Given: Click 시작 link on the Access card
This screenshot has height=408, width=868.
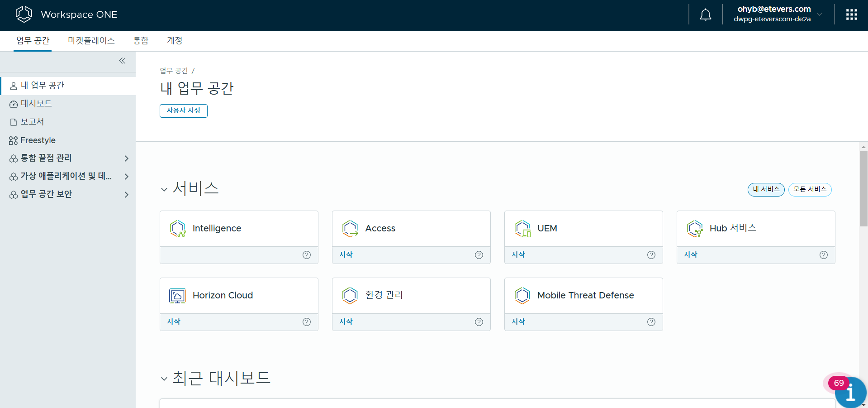Looking at the screenshot, I should pos(346,255).
